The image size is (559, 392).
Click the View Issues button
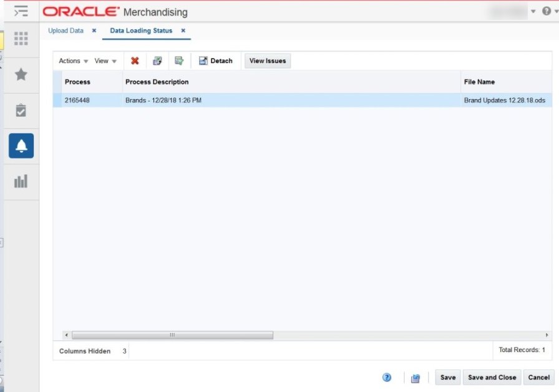click(268, 61)
